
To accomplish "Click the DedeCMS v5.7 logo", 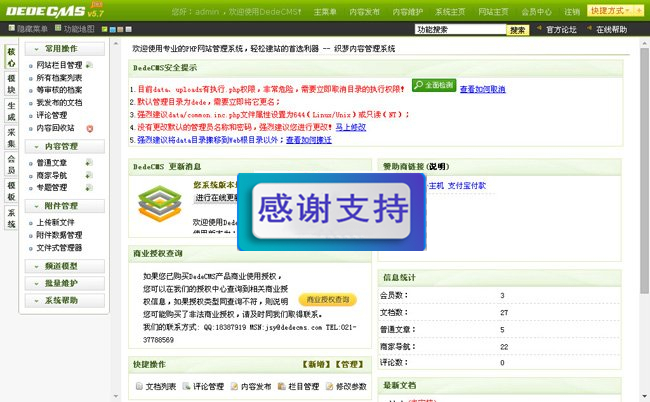I will coord(55,11).
